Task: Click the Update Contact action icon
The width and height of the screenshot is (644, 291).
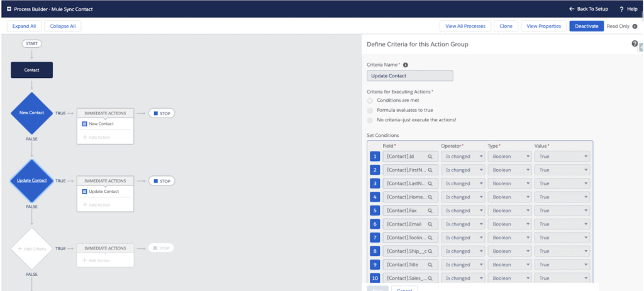Action: pyautogui.click(x=84, y=191)
